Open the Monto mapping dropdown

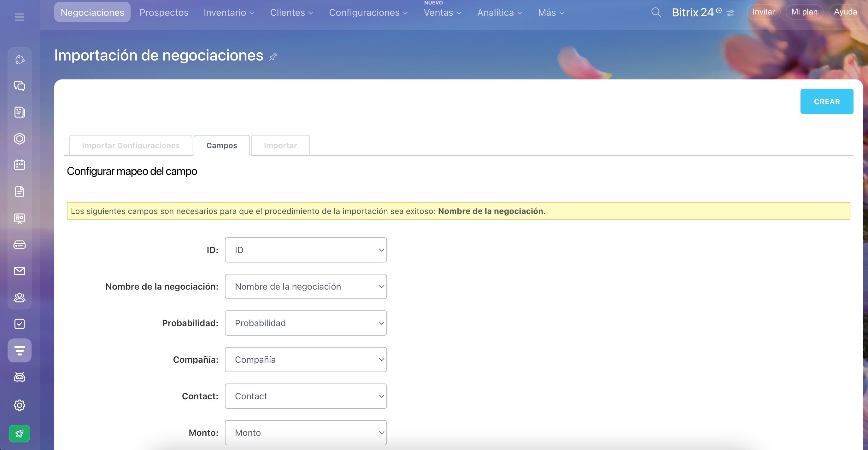[x=306, y=432]
